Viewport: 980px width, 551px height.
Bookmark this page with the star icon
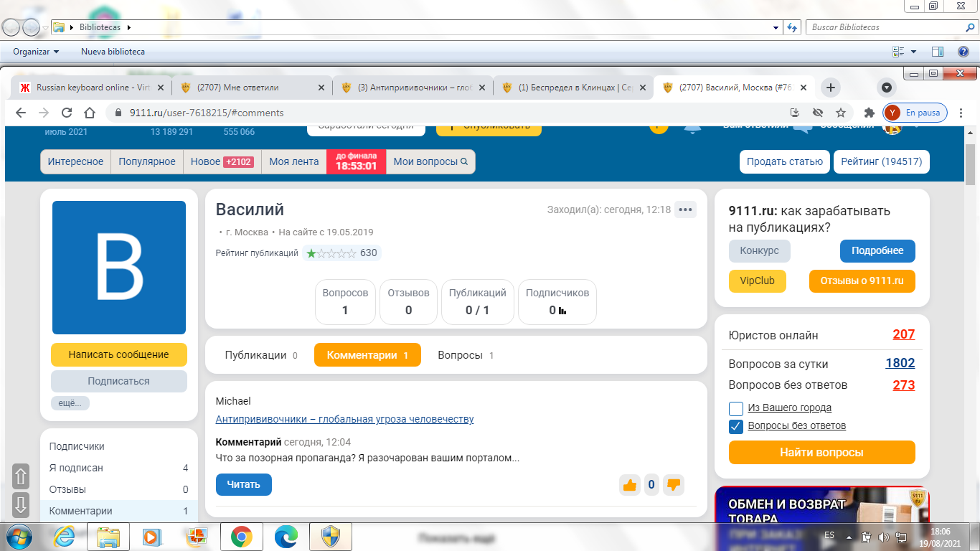(841, 113)
